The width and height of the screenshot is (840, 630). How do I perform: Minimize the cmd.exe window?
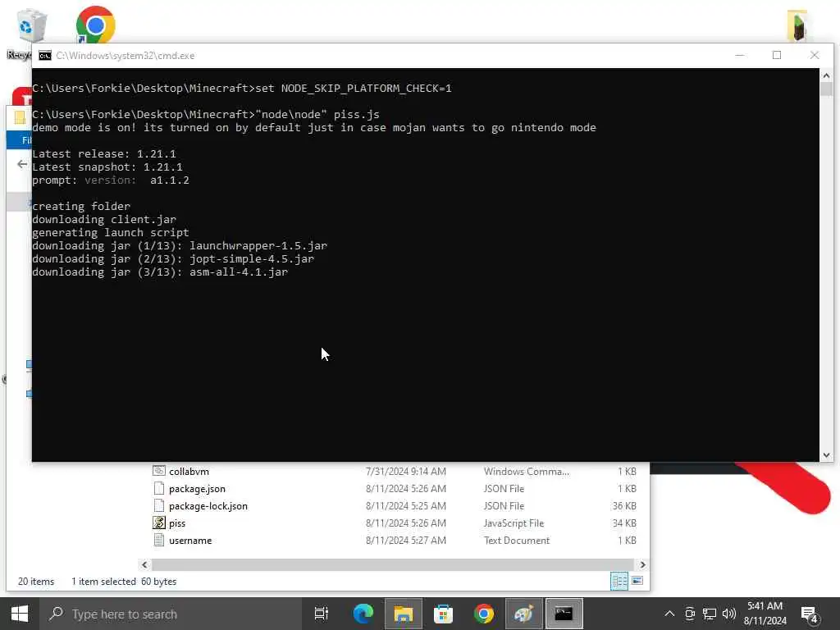[x=739, y=55]
